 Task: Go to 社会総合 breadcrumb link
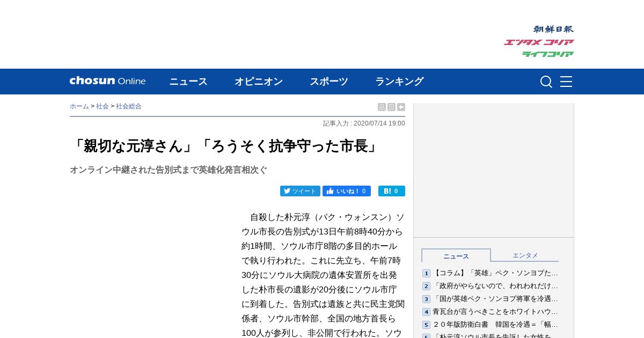pyautogui.click(x=129, y=106)
